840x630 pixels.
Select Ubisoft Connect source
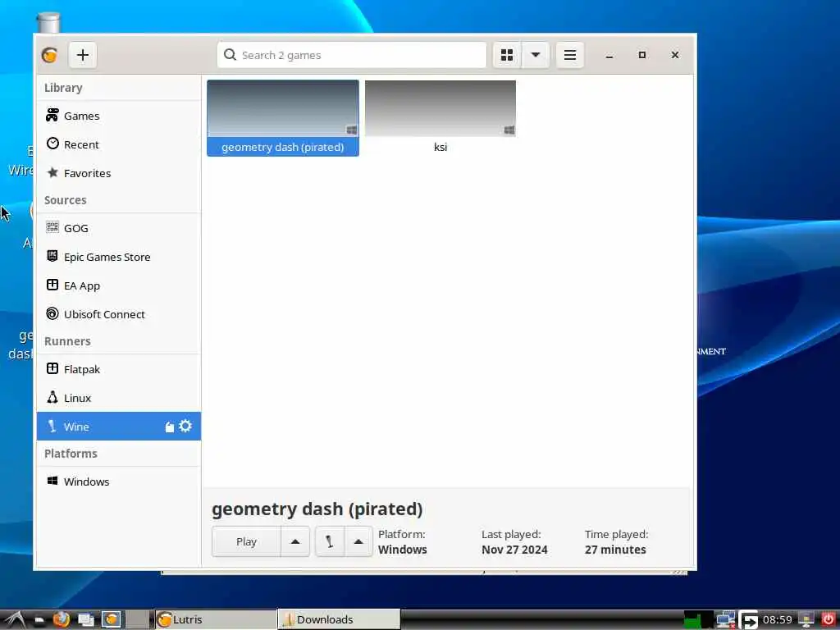(119, 314)
